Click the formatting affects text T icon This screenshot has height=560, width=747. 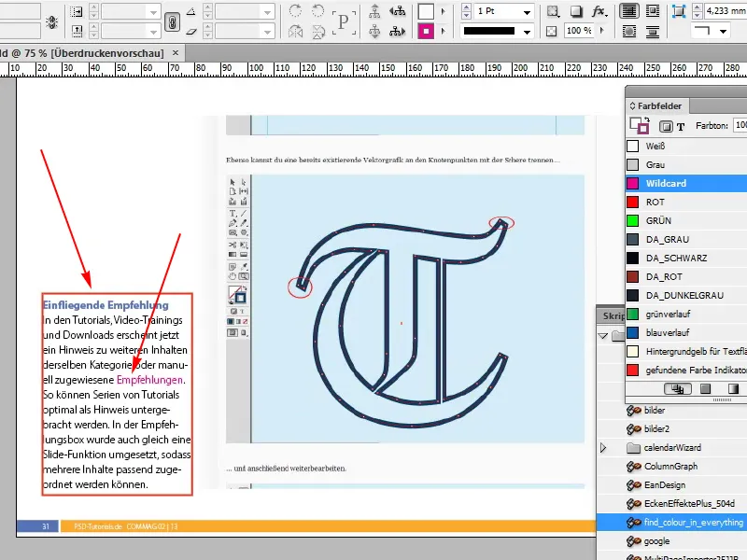[680, 126]
